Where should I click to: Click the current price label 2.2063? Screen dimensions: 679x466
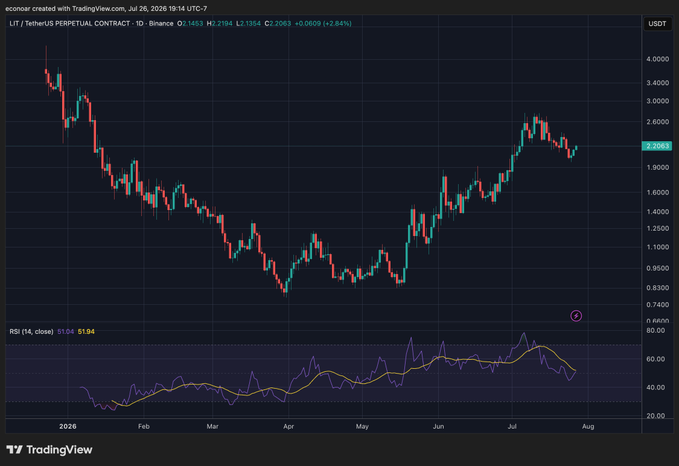(656, 146)
